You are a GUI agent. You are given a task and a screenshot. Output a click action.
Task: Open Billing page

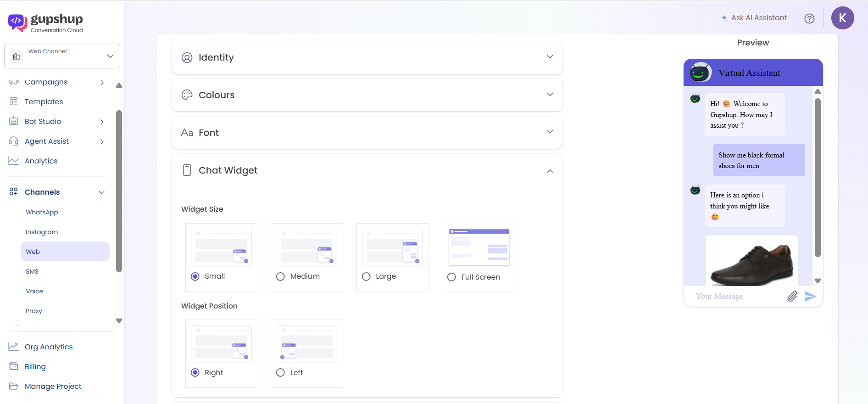pyautogui.click(x=35, y=366)
